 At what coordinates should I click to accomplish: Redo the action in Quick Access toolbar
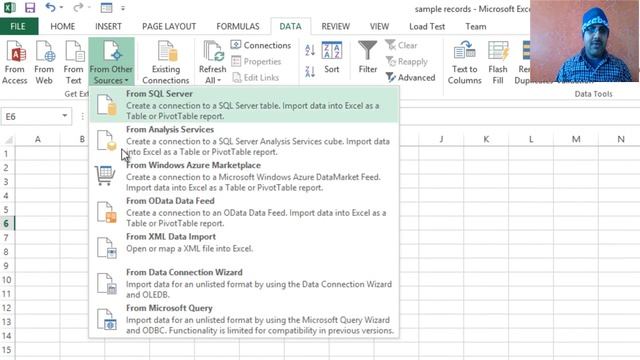[78, 7]
